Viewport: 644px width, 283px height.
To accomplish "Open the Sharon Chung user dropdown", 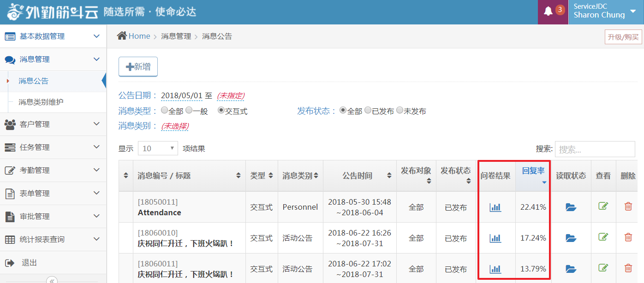I will [x=606, y=12].
